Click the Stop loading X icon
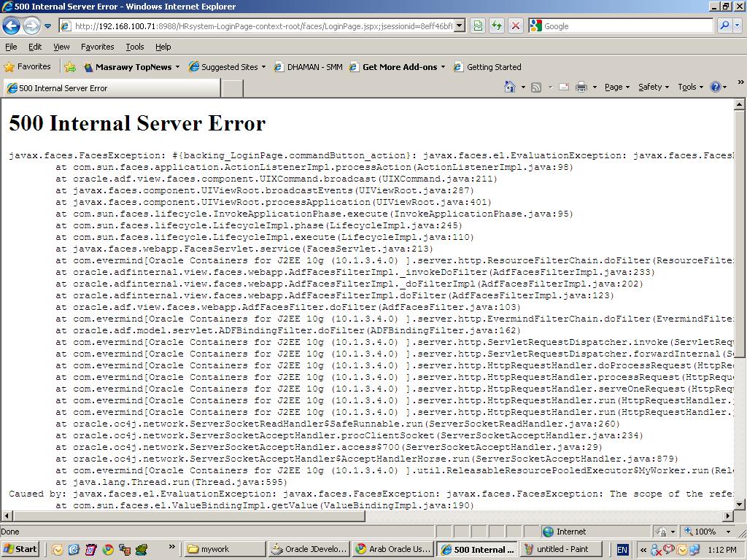Viewport: 747px width, 560px height. coord(516,26)
